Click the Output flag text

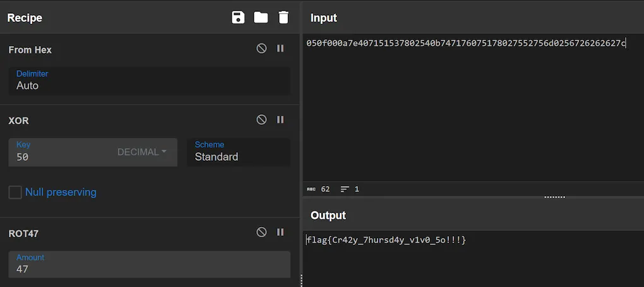[x=386, y=240]
